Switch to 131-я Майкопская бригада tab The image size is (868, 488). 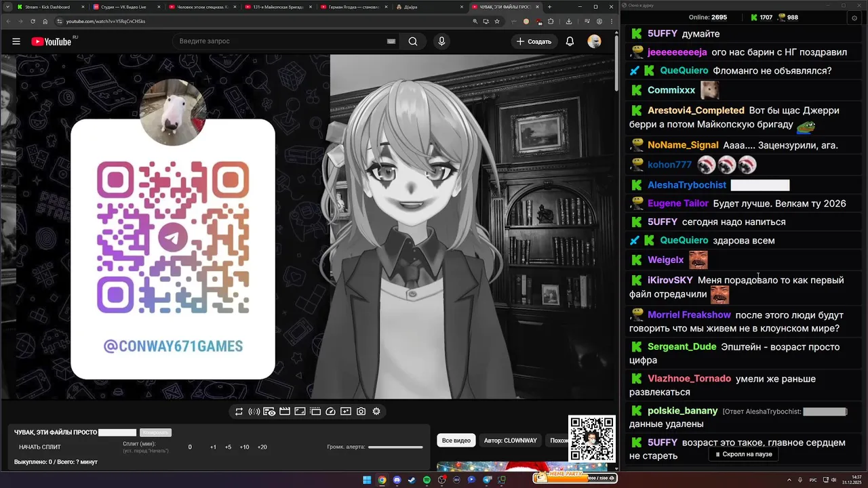277,7
